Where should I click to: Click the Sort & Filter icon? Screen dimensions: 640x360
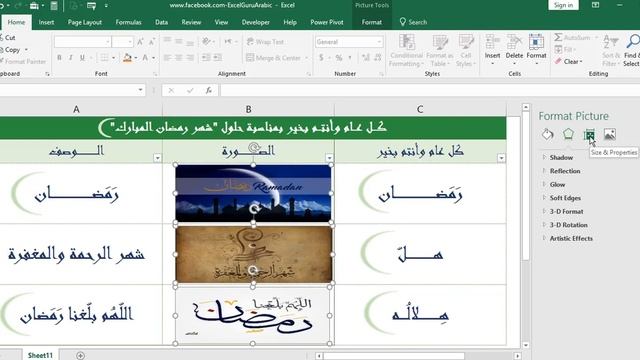[611, 51]
